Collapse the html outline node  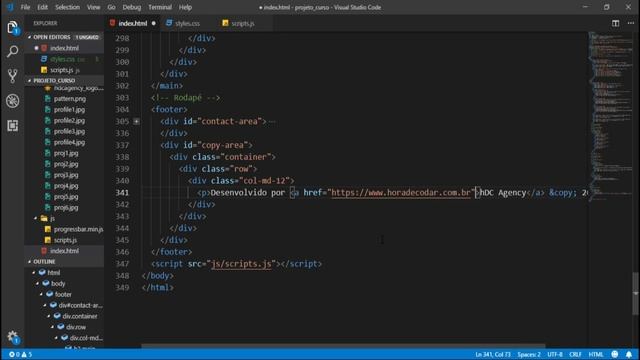click(34, 273)
